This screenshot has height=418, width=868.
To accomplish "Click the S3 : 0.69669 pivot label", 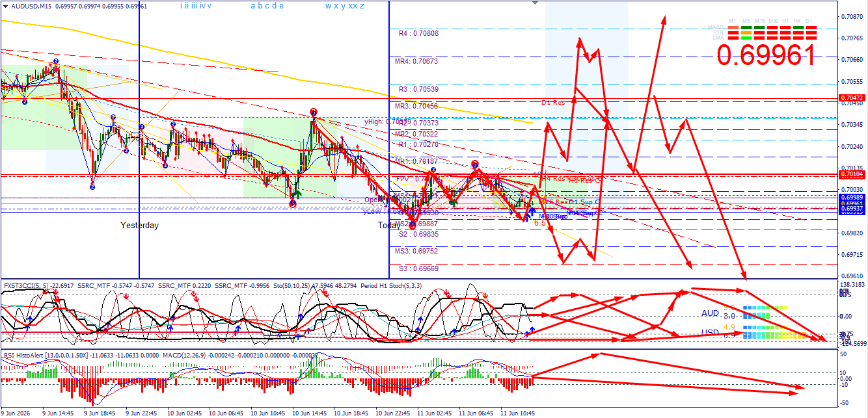I will (x=418, y=268).
